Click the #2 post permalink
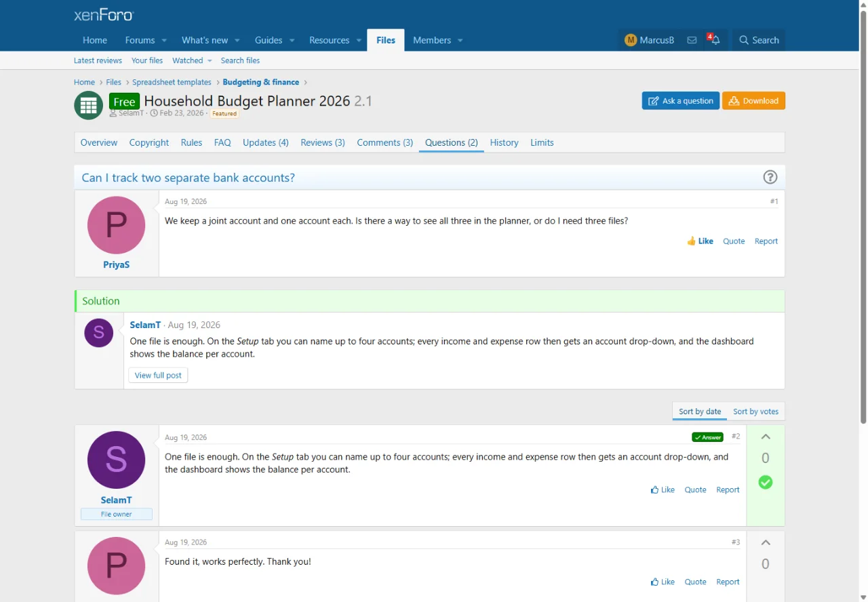 (736, 437)
